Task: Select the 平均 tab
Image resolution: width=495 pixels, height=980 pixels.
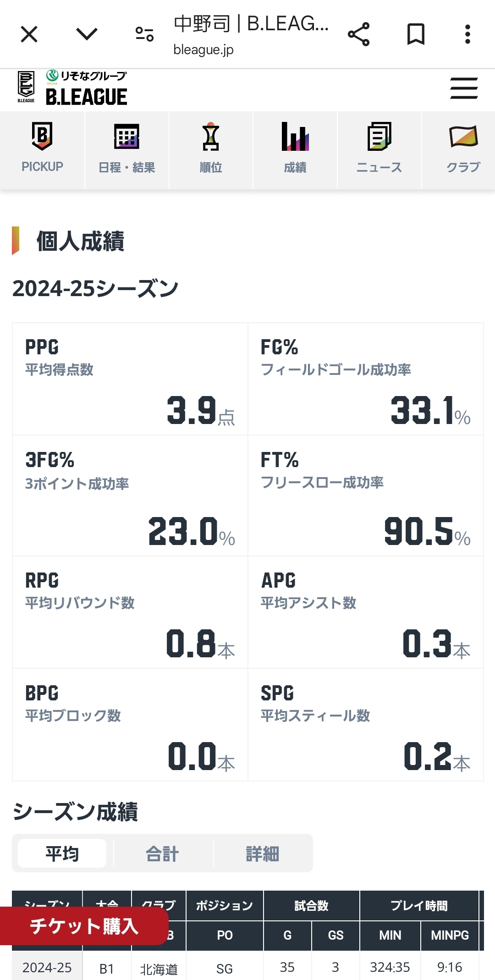Action: point(62,853)
